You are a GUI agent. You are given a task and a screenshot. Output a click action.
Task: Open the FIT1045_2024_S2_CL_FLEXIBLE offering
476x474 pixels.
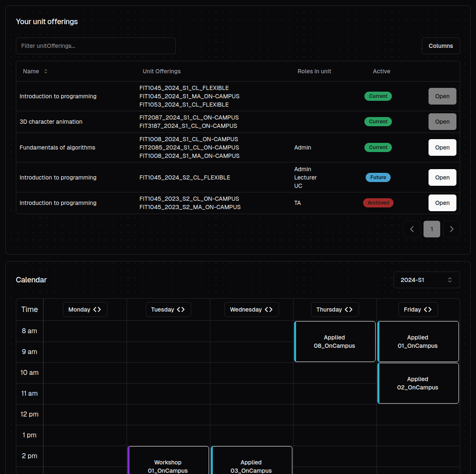tap(442, 177)
